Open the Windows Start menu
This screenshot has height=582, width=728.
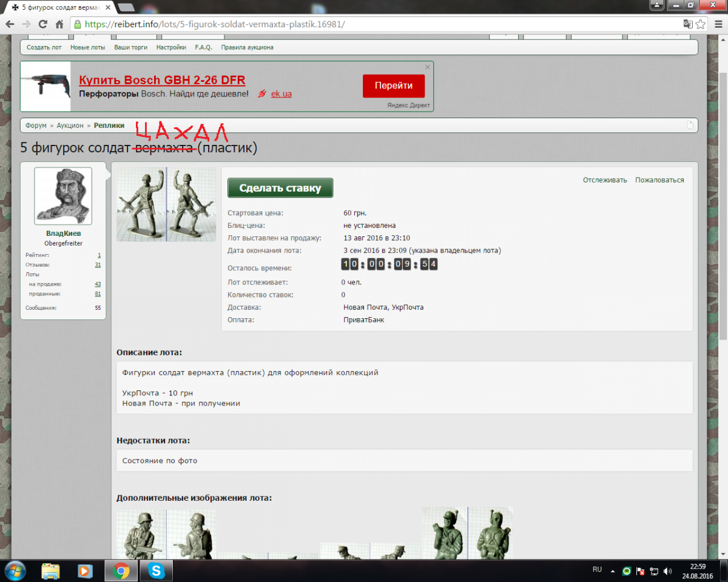(15, 570)
